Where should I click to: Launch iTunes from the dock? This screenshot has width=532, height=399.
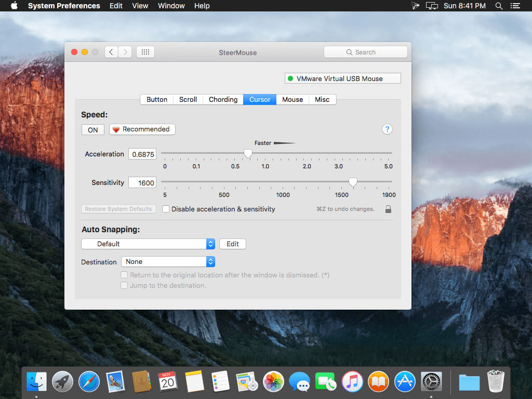pyautogui.click(x=352, y=382)
